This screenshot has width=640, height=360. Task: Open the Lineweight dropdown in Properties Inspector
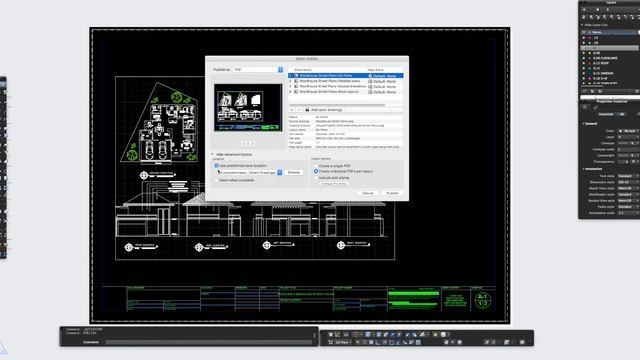[x=629, y=156]
